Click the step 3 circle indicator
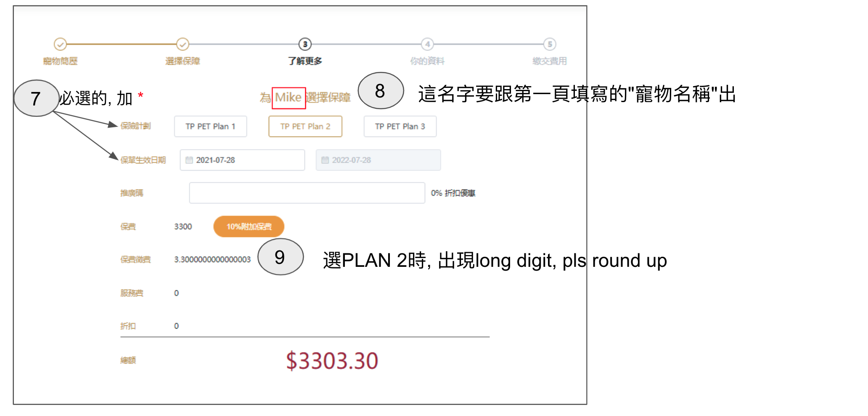 (305, 44)
